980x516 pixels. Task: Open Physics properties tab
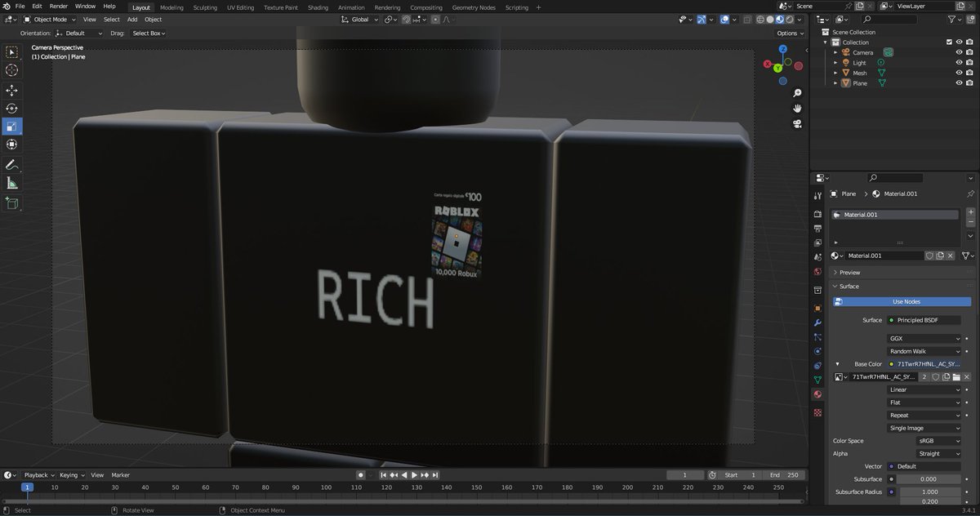pos(817,351)
